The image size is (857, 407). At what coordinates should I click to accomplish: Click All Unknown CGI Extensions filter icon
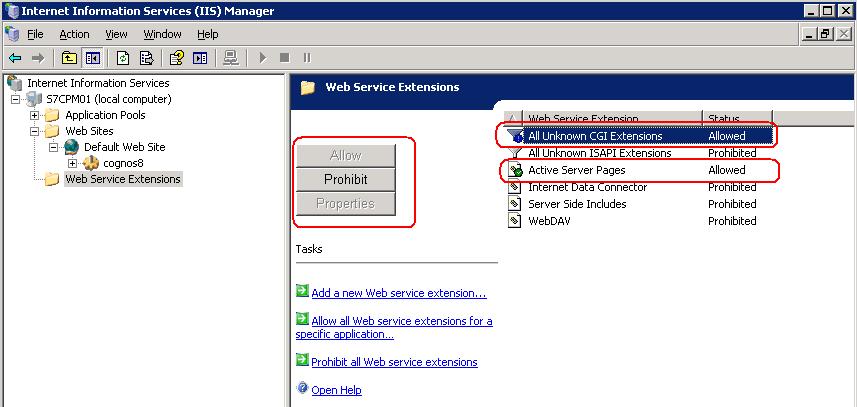515,136
